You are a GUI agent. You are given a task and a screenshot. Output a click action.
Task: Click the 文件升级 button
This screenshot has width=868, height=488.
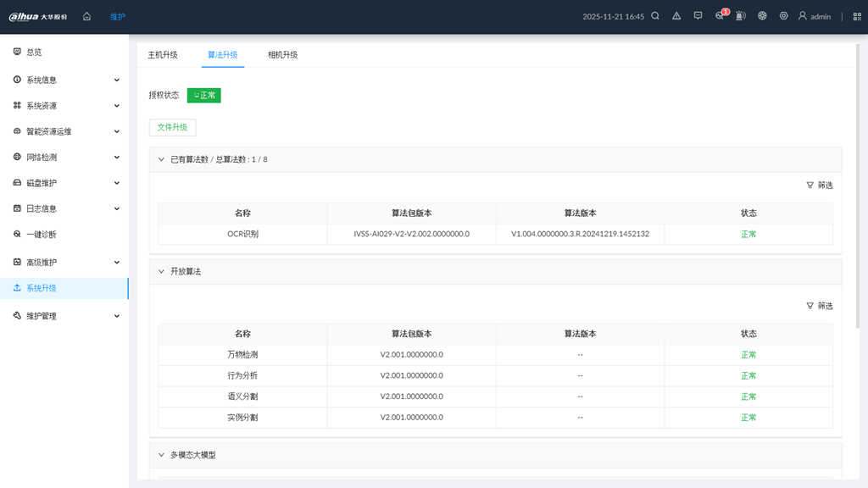click(172, 127)
